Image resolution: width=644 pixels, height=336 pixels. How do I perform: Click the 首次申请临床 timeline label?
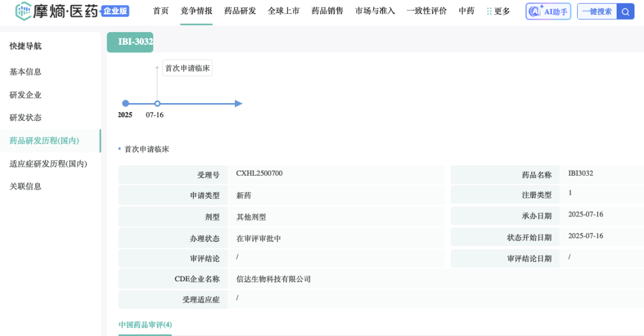point(188,68)
